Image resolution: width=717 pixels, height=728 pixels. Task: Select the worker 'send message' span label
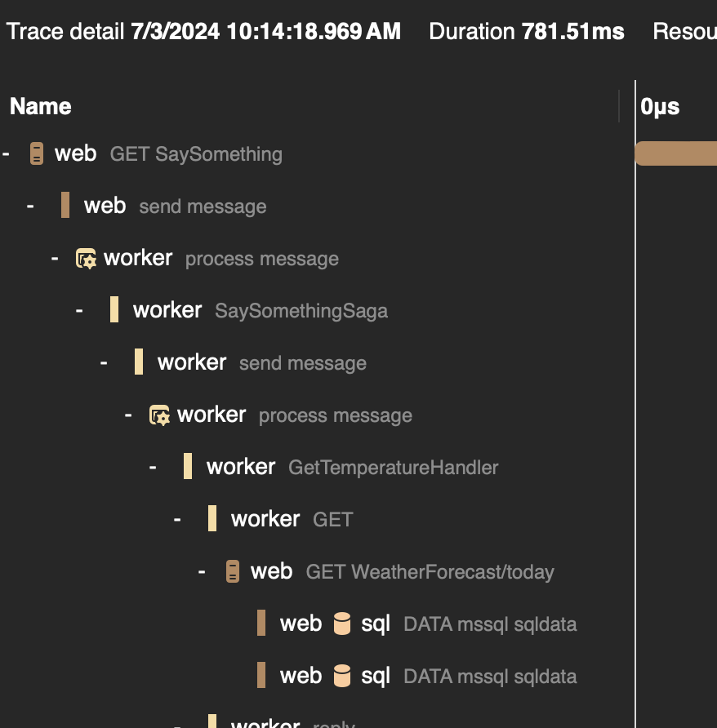303,363
